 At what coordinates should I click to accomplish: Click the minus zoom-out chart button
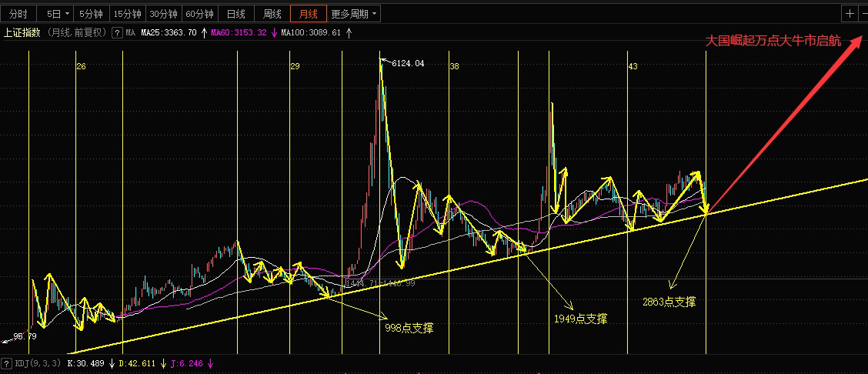(863, 13)
